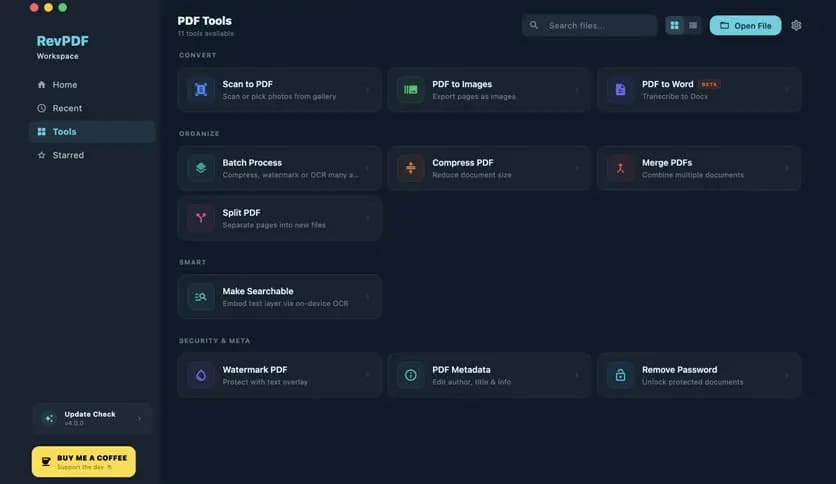Viewport: 836px width, 484px height.
Task: Click the "Unlock protected documents" description
Action: (x=693, y=382)
